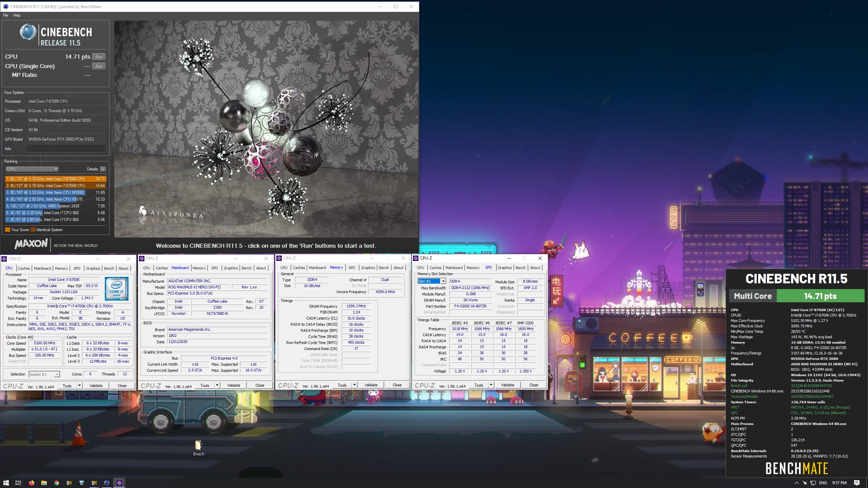
Task: Open Bench tab in CPU-Z Mainboard window
Action: (246, 268)
